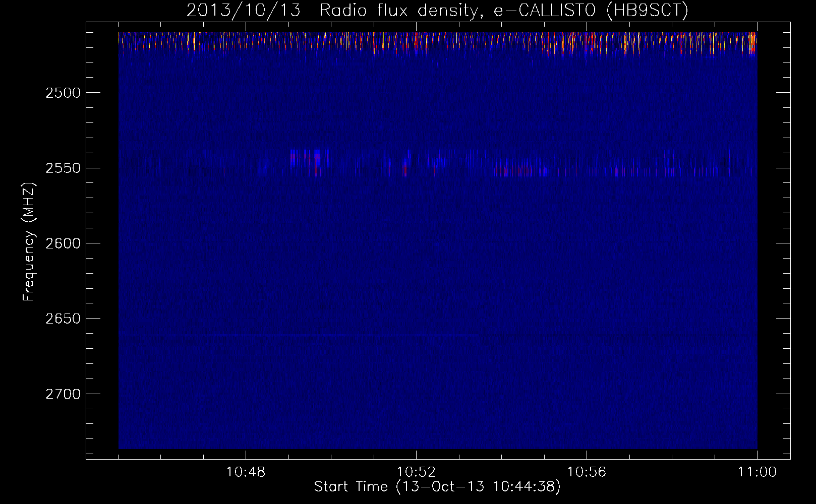Click the 10:56 time axis label
The width and height of the screenshot is (816, 504).
pos(587,472)
